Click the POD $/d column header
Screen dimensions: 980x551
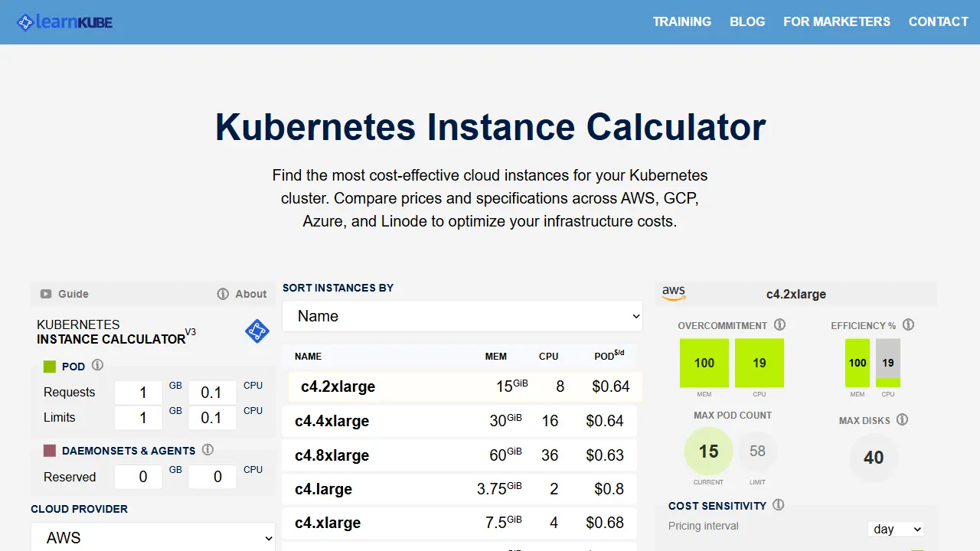tap(609, 355)
